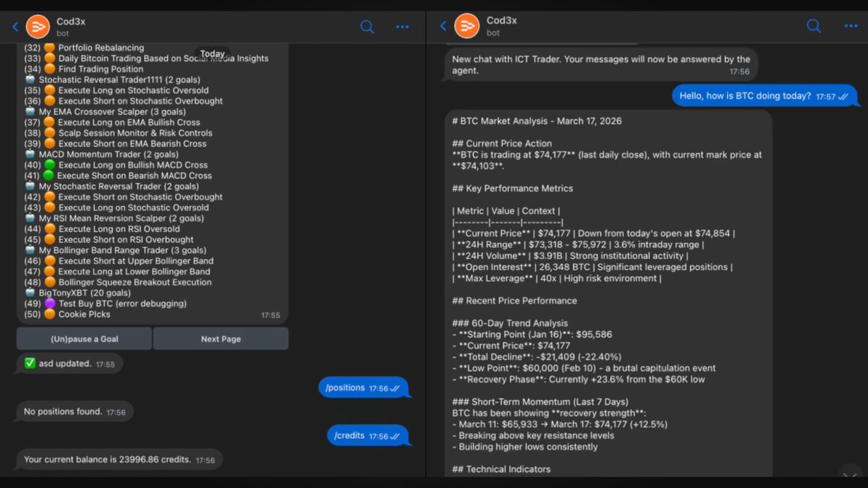
Task: Click '## Technical Indicators' heading
Action: [501, 469]
